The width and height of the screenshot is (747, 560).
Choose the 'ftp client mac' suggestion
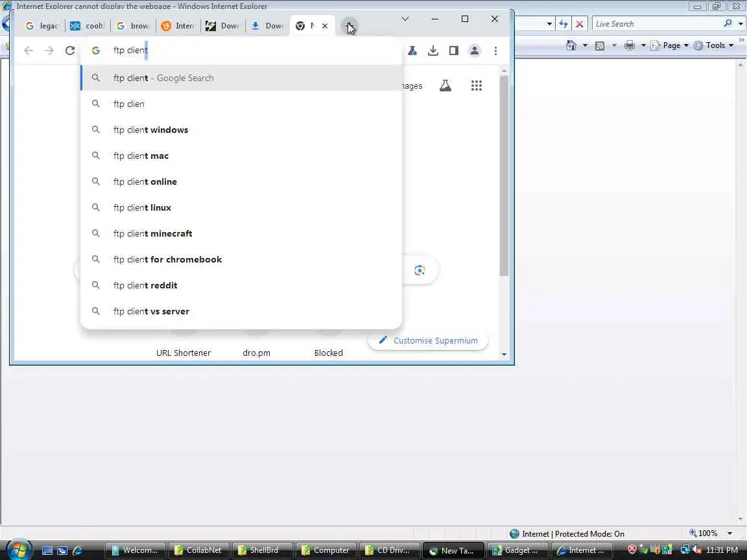click(241, 156)
